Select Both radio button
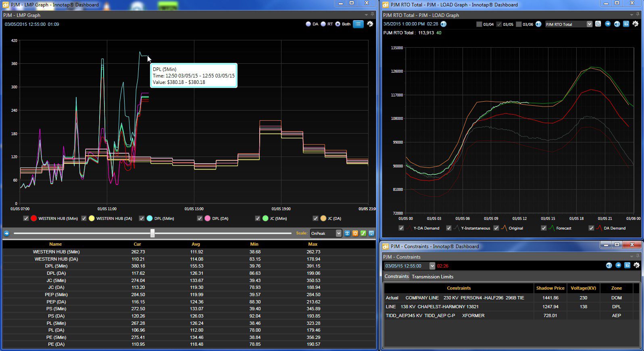 [338, 24]
